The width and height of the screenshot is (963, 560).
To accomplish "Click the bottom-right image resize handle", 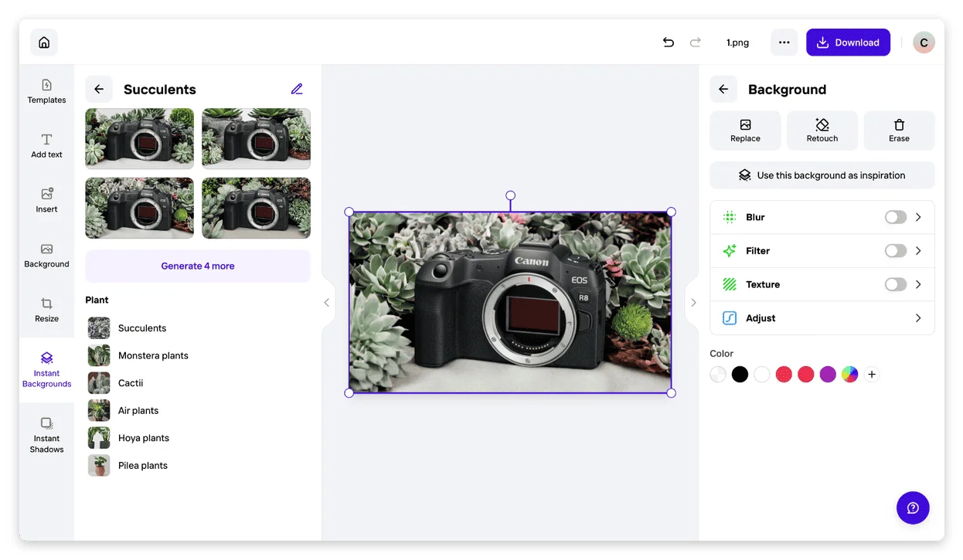I will click(671, 393).
